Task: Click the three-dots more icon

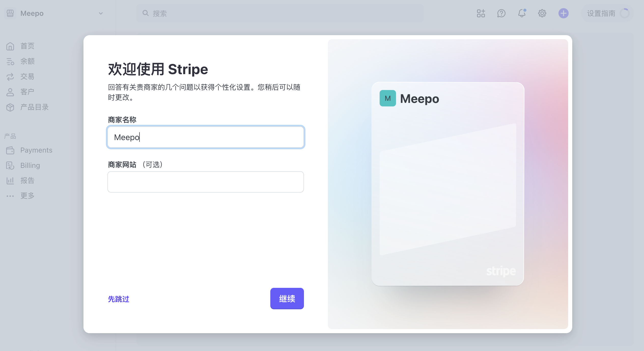Action: tap(10, 196)
